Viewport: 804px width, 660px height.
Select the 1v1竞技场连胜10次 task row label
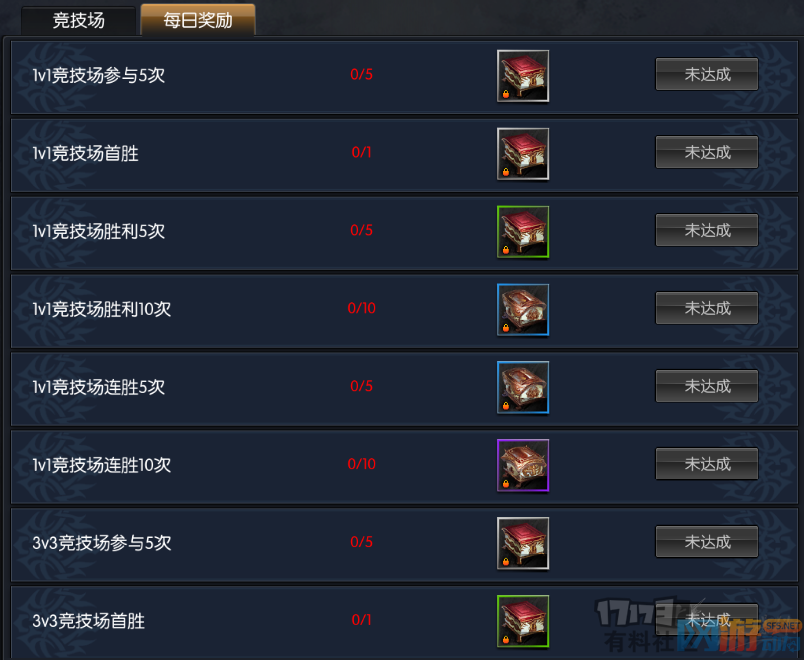[102, 465]
